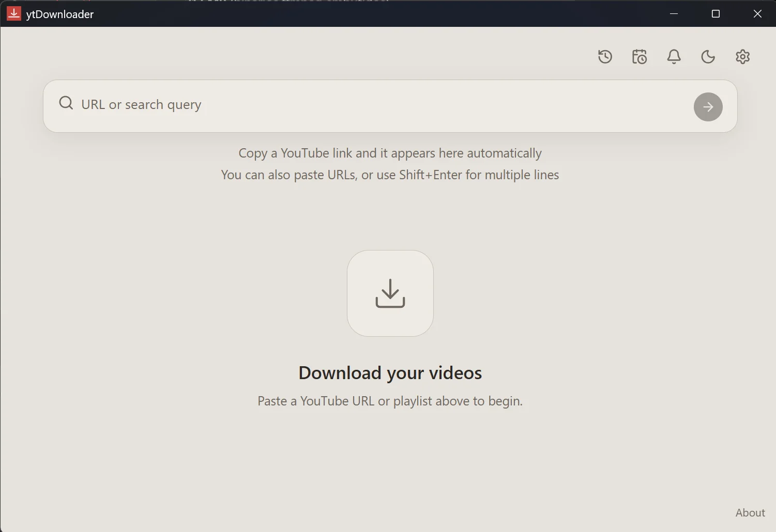776x532 pixels.
Task: Close the ytDownloader window
Action: tap(757, 13)
